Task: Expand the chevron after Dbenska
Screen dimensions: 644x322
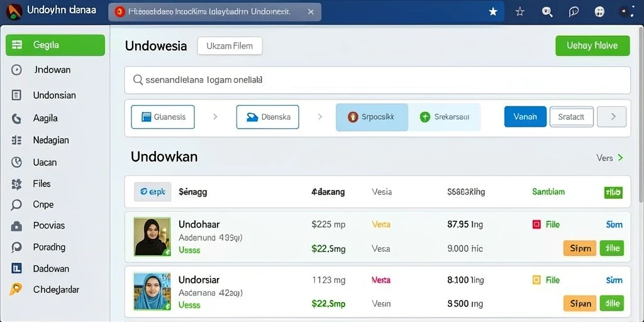Action: (x=320, y=117)
